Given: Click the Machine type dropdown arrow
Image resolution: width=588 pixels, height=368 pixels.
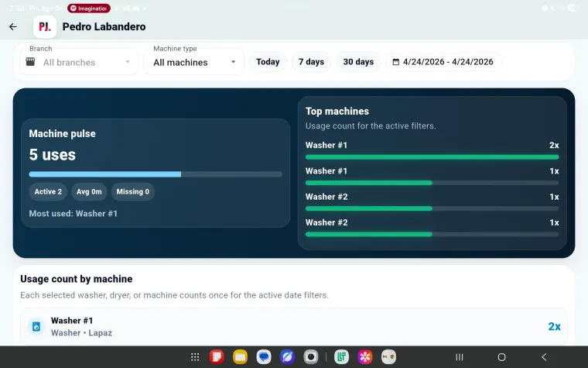Looking at the screenshot, I should (x=233, y=62).
